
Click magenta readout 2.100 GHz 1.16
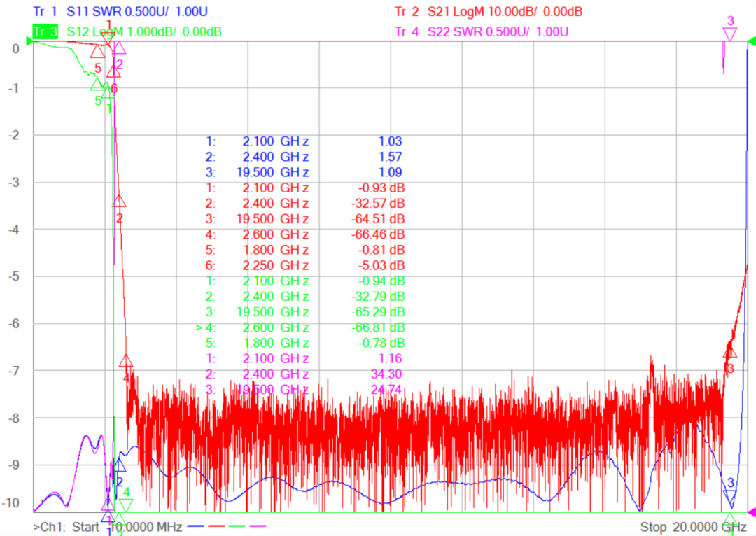[x=304, y=359]
